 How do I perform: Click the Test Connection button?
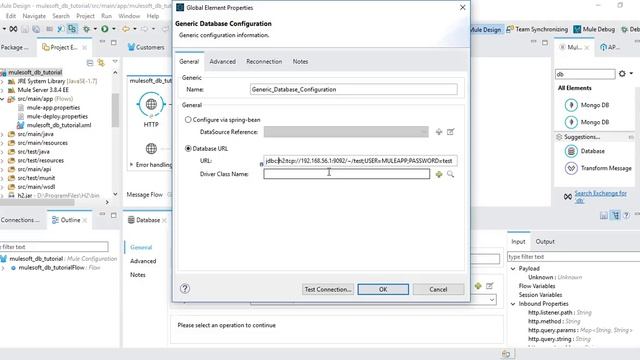click(328, 289)
